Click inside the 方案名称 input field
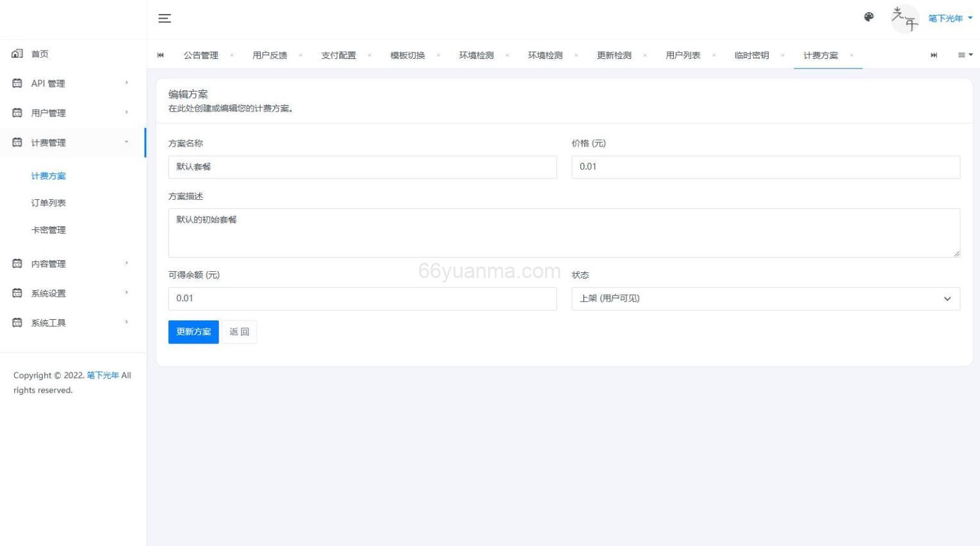 pyautogui.click(x=362, y=167)
